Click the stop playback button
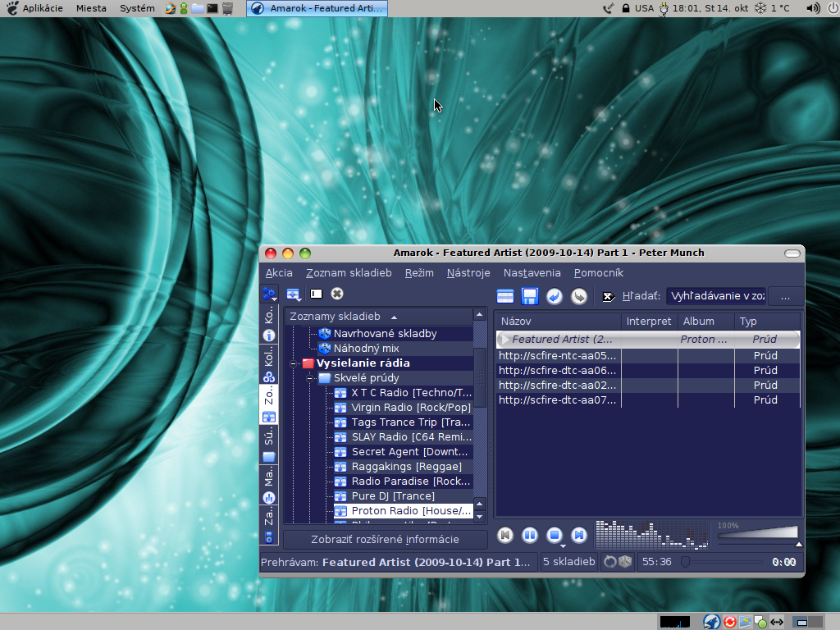This screenshot has width=840, height=630. point(555,535)
